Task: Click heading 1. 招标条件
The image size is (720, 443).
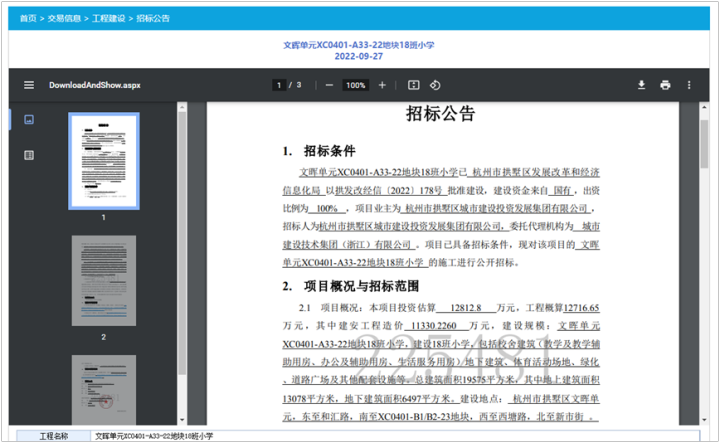Action: 319,151
